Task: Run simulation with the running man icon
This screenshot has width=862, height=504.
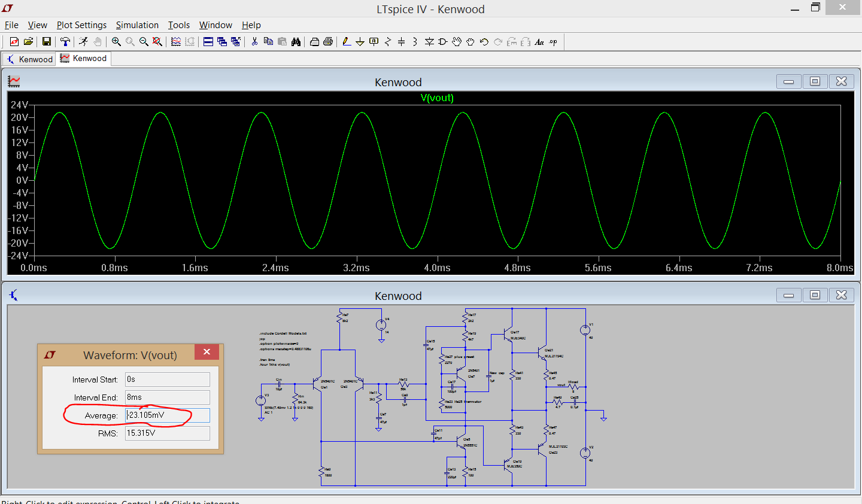Action: 83,41
